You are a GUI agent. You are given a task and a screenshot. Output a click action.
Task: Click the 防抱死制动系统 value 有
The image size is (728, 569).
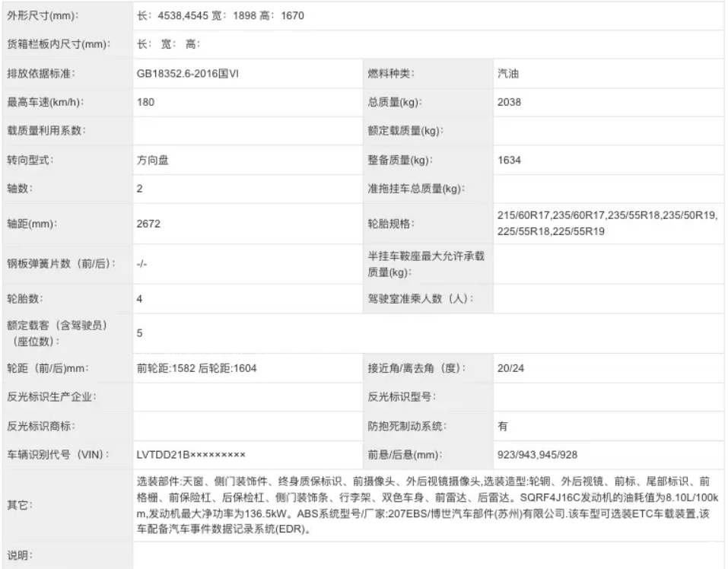coord(503,426)
